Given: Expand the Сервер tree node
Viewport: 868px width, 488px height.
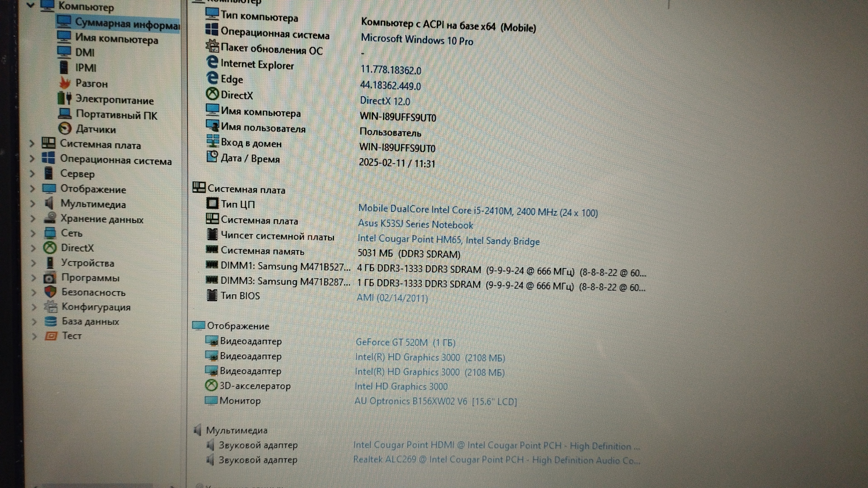Looking at the screenshot, I should (32, 174).
